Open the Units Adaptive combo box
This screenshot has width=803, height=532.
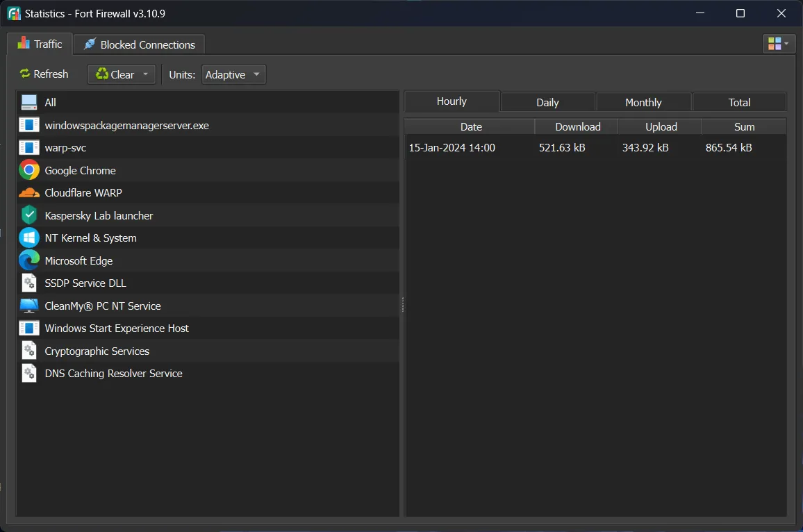233,75
